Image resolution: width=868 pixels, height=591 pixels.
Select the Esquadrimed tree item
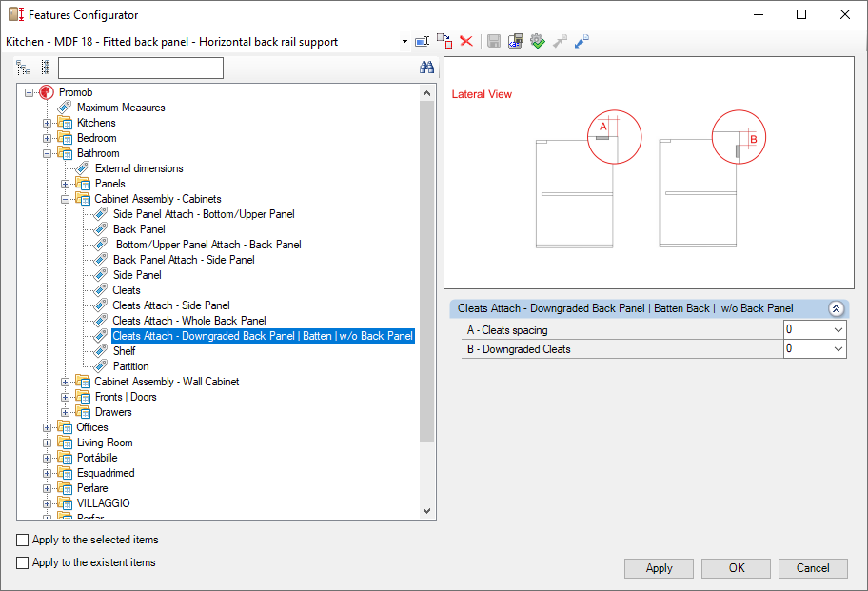coord(106,473)
